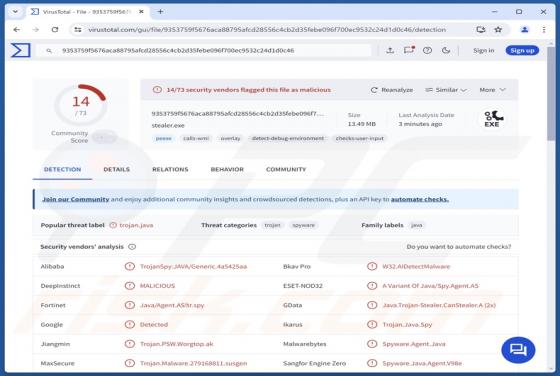This screenshot has width=560, height=376.
Task: Click the ESET-NOD32 detection warning icon
Action: click(372, 286)
